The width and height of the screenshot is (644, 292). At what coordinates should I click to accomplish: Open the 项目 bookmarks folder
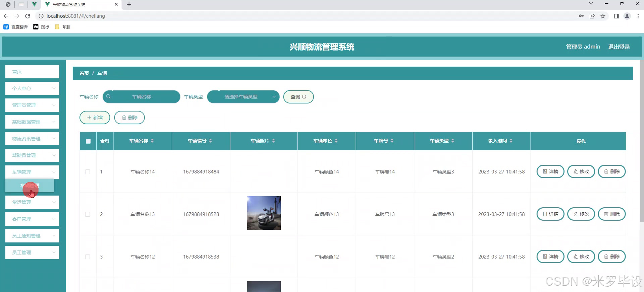(x=63, y=27)
